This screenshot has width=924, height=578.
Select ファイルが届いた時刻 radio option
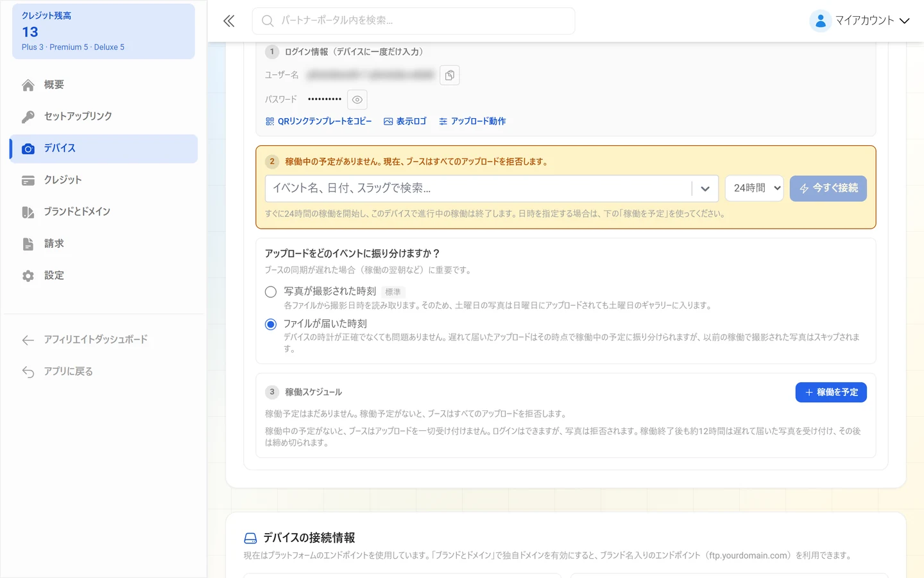point(271,324)
